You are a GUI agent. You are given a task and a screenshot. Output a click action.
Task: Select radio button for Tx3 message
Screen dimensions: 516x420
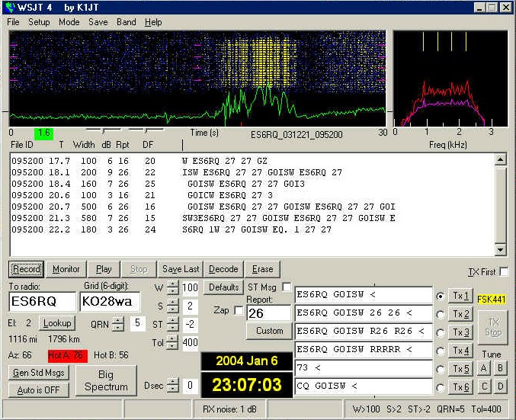click(x=440, y=333)
